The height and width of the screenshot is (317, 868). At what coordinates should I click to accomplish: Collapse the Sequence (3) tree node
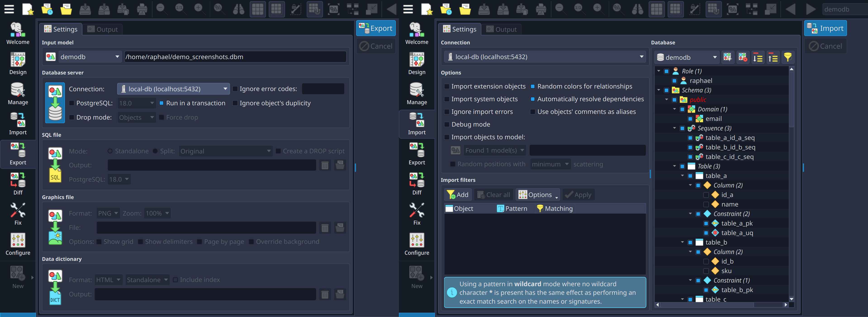click(x=675, y=128)
